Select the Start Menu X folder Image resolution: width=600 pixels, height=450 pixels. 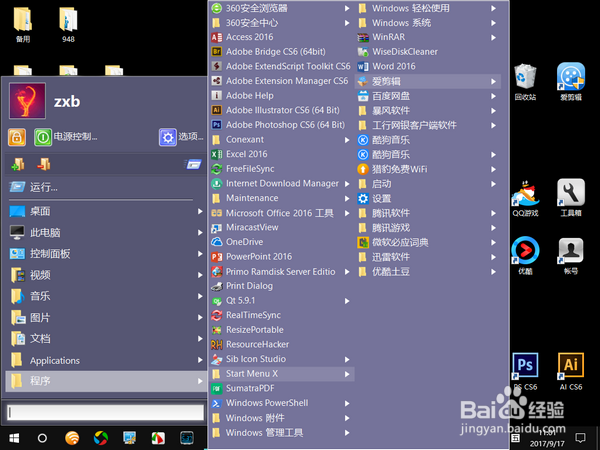(x=281, y=374)
